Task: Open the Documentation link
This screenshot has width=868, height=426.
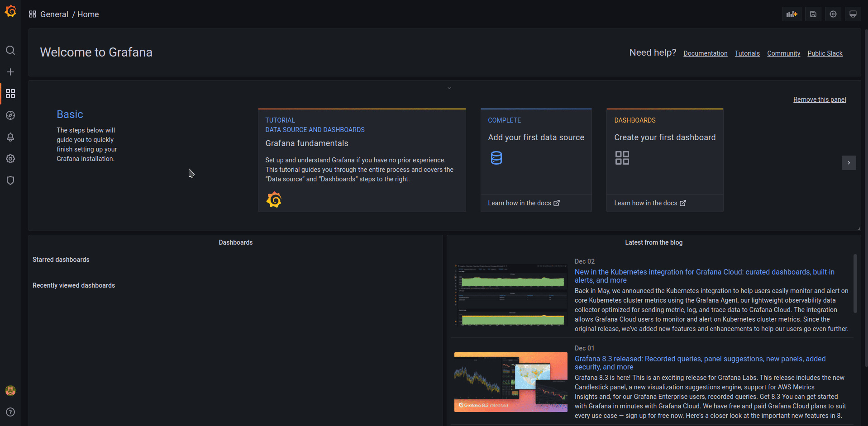Action: tap(705, 53)
